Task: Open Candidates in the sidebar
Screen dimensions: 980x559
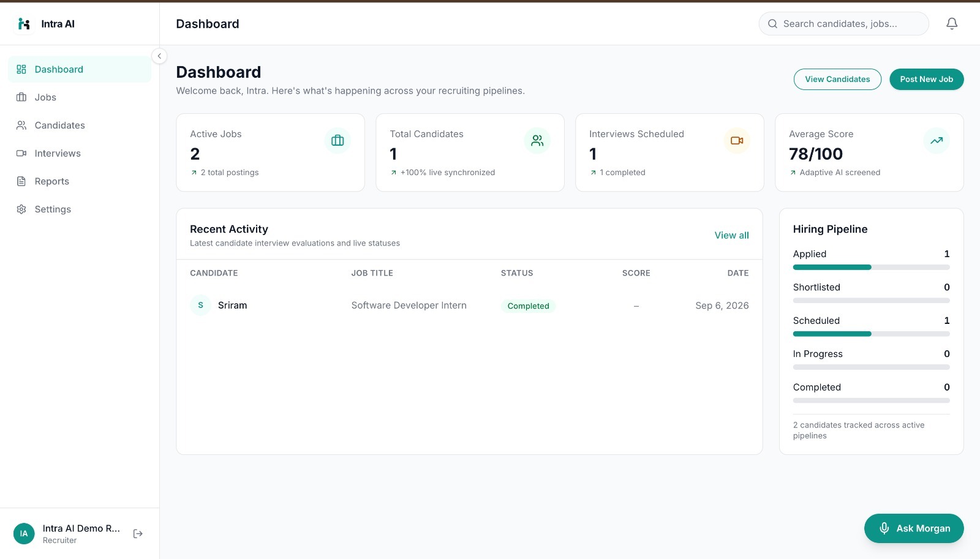Action: (80, 126)
